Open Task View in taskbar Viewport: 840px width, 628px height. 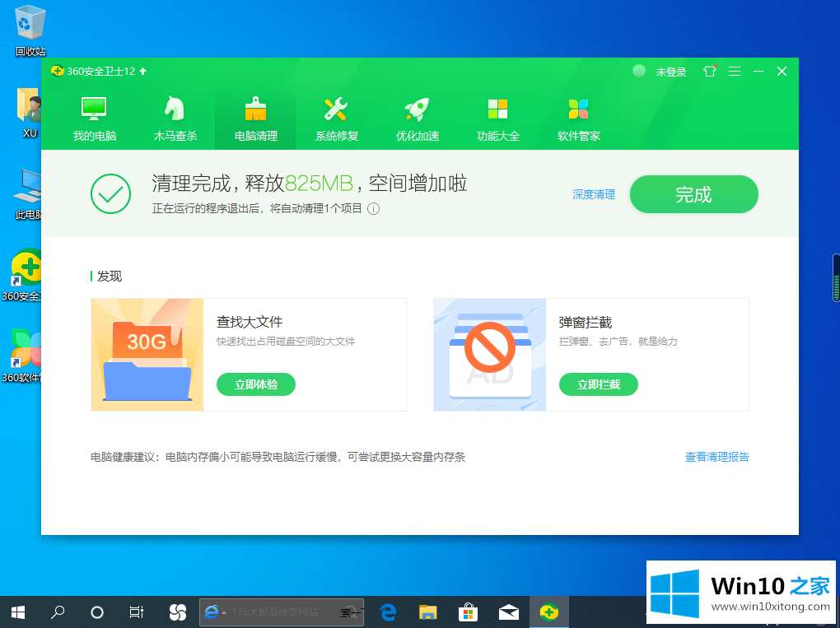tap(137, 612)
